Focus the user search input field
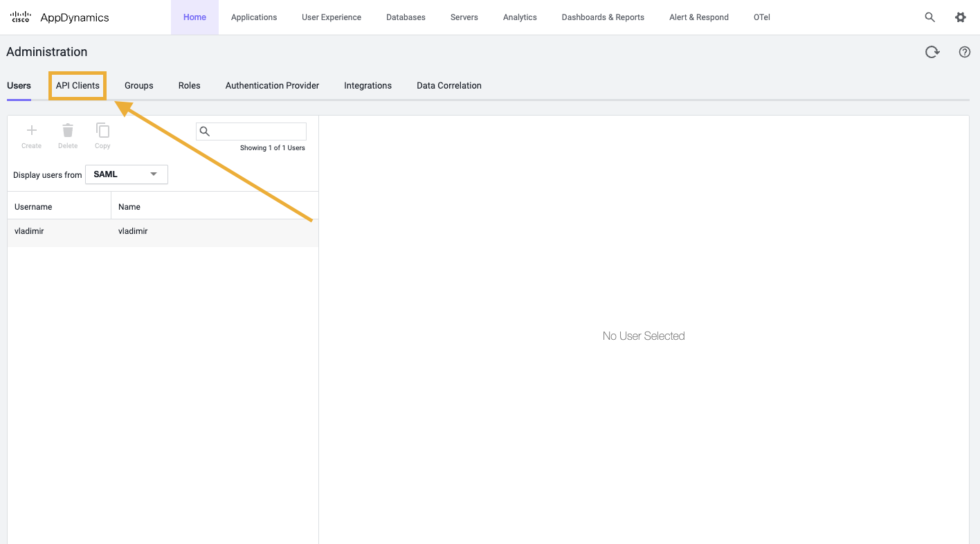The height and width of the screenshot is (544, 980). [x=251, y=132]
